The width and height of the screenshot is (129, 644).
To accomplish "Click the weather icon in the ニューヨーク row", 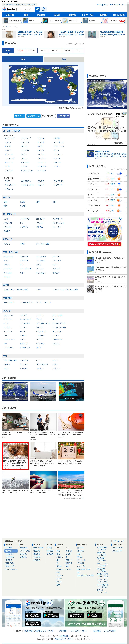I will [119, 211].
